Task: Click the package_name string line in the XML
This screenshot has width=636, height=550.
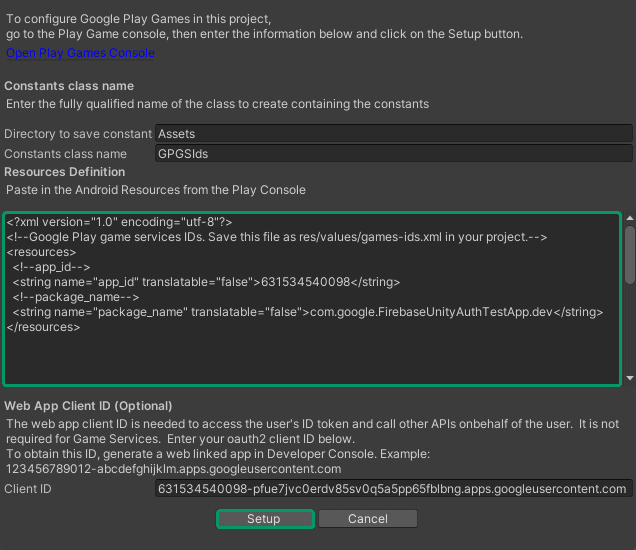Action: (x=307, y=312)
